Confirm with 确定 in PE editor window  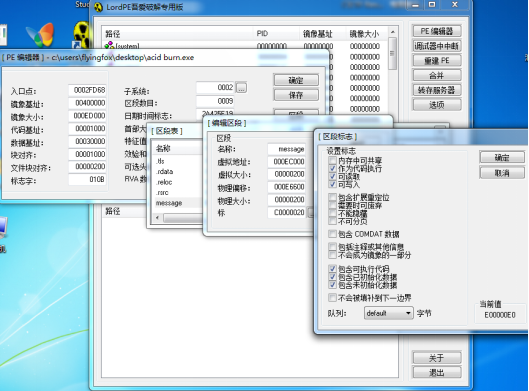coord(296,80)
